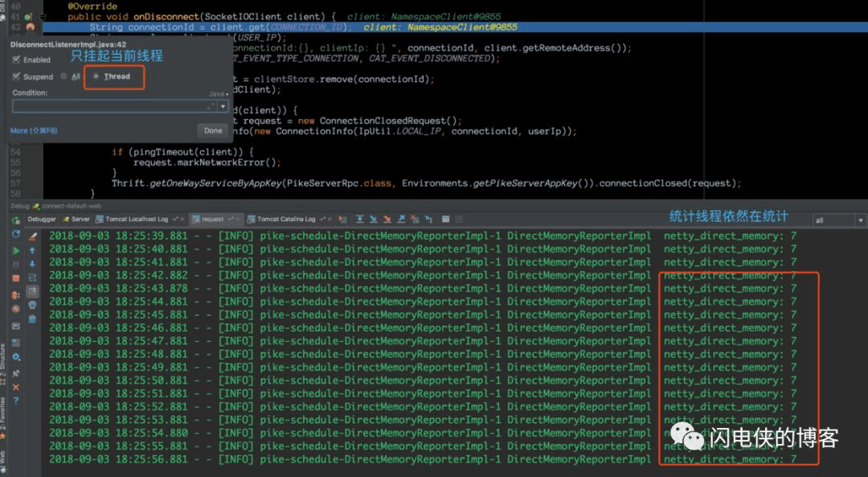The height and width of the screenshot is (477, 868).
Task: Click the breakpoint marker on line 42
Action: pyautogui.click(x=30, y=27)
